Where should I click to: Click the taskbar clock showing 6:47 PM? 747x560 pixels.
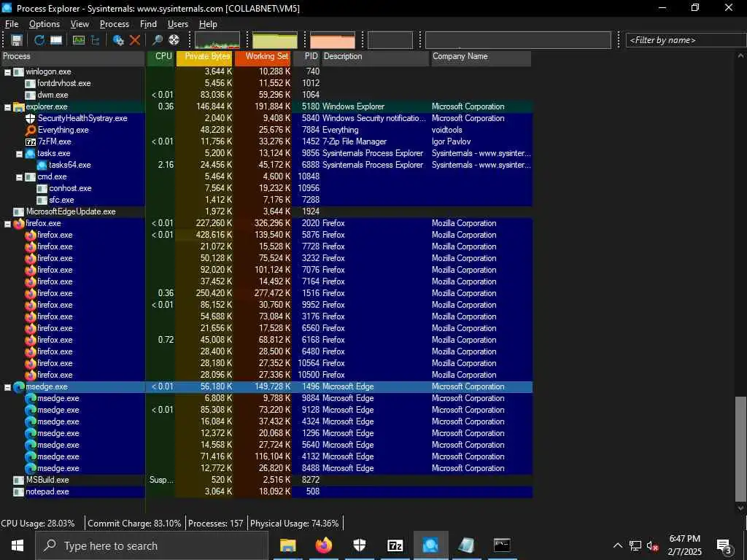click(684, 545)
